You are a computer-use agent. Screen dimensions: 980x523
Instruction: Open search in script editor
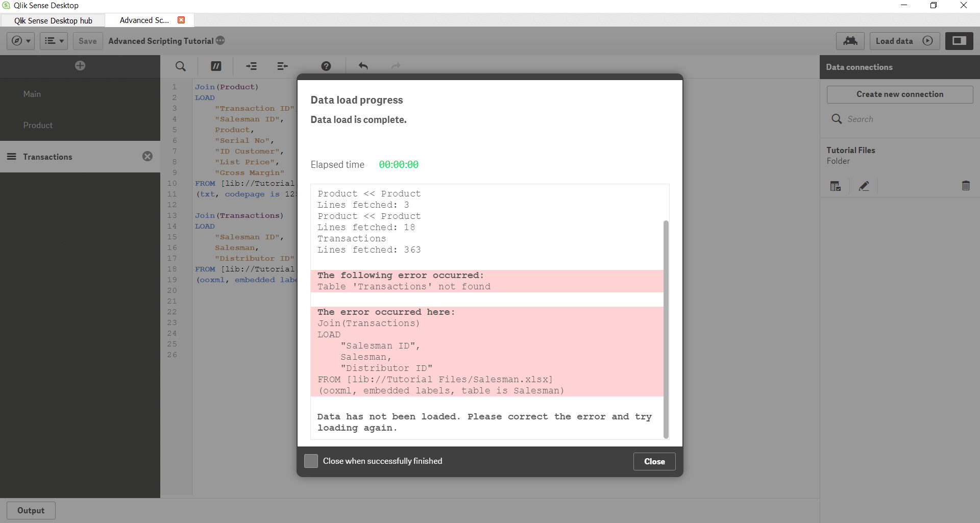(181, 66)
